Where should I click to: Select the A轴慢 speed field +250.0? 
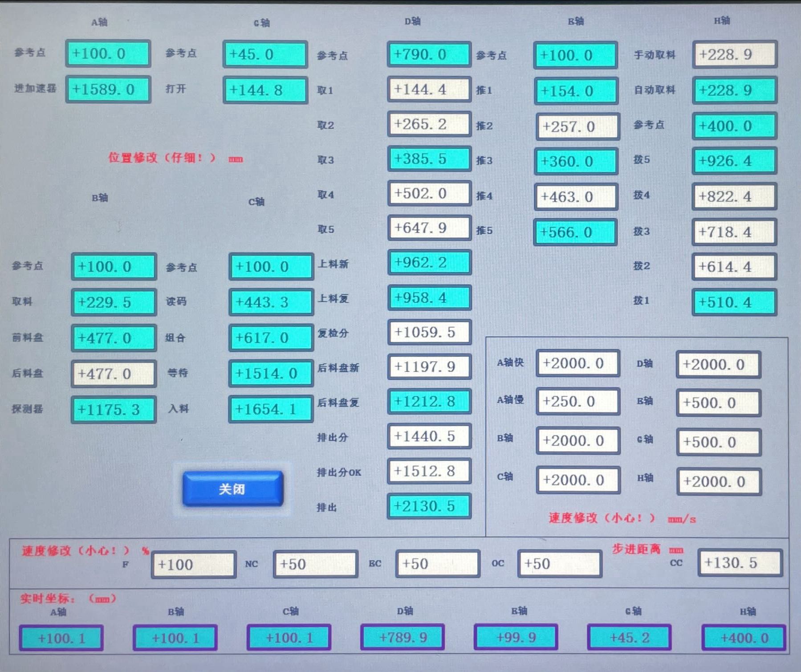577,402
